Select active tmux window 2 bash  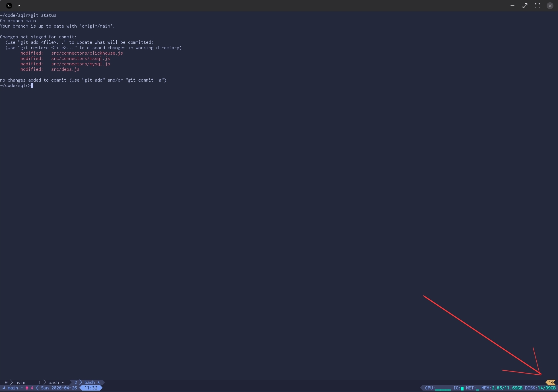pos(87,382)
